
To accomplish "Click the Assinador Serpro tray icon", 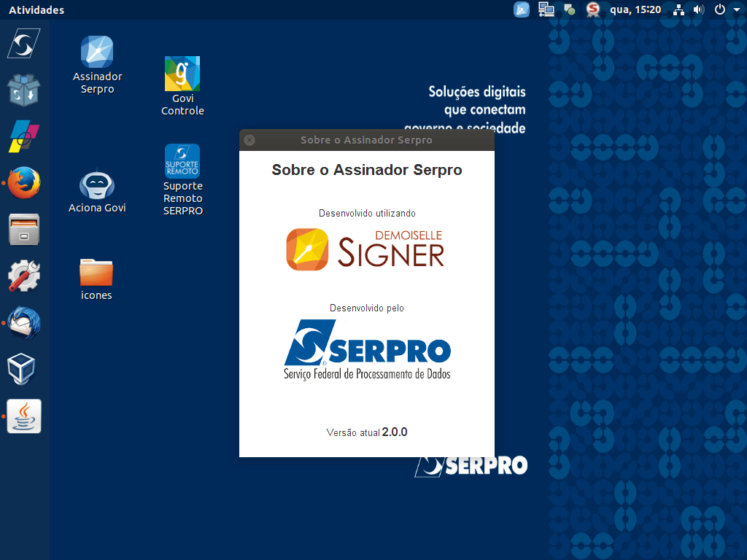I will pos(522,9).
